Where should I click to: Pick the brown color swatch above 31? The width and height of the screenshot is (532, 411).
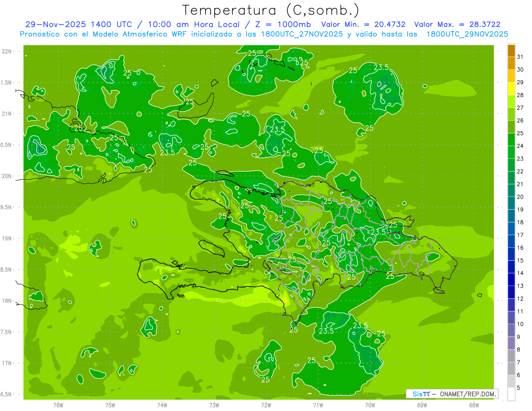(511, 51)
